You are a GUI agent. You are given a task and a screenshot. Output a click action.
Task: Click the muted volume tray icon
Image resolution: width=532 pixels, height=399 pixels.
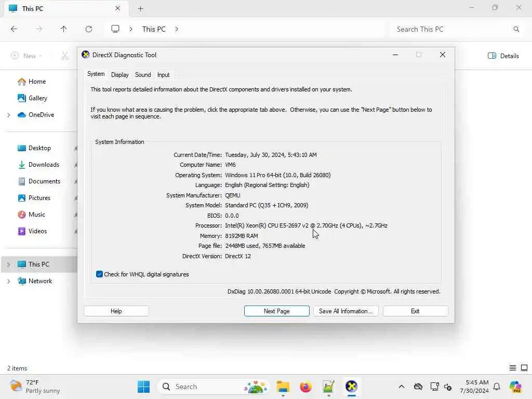[448, 387]
